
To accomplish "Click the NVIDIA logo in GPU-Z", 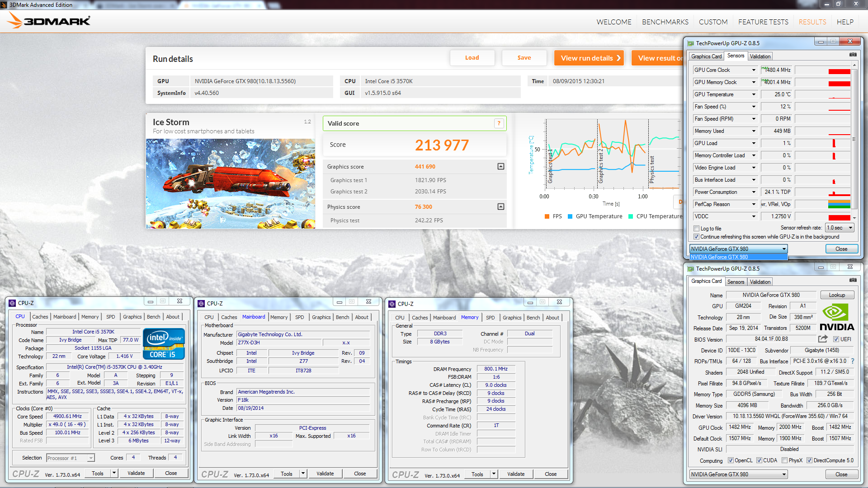I will point(837,318).
